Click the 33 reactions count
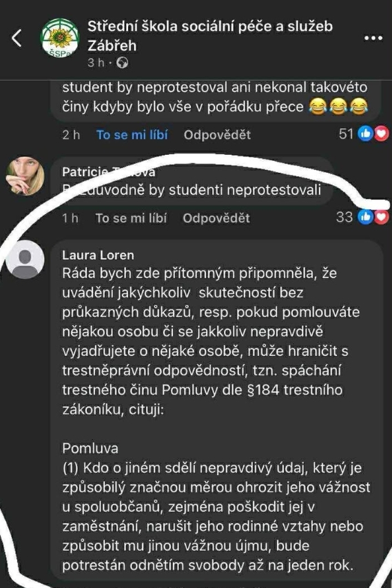Image resolution: width=392 pixels, height=588 pixels. click(344, 217)
